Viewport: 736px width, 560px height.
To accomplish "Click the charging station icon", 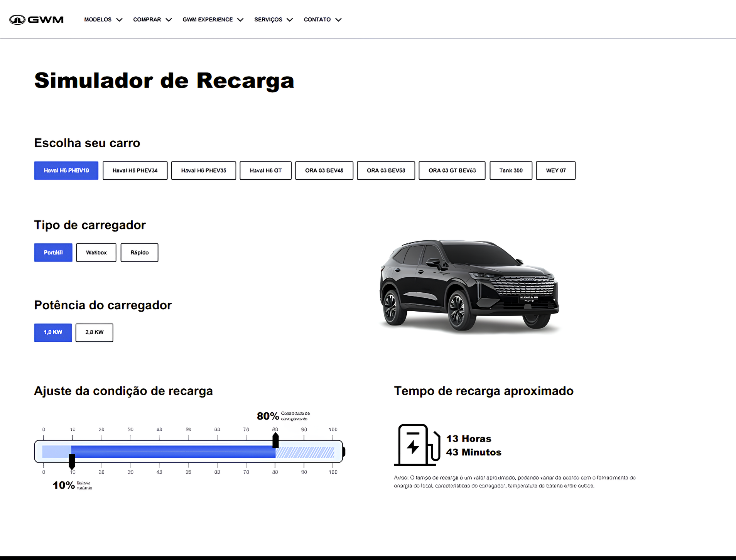I will (x=417, y=445).
